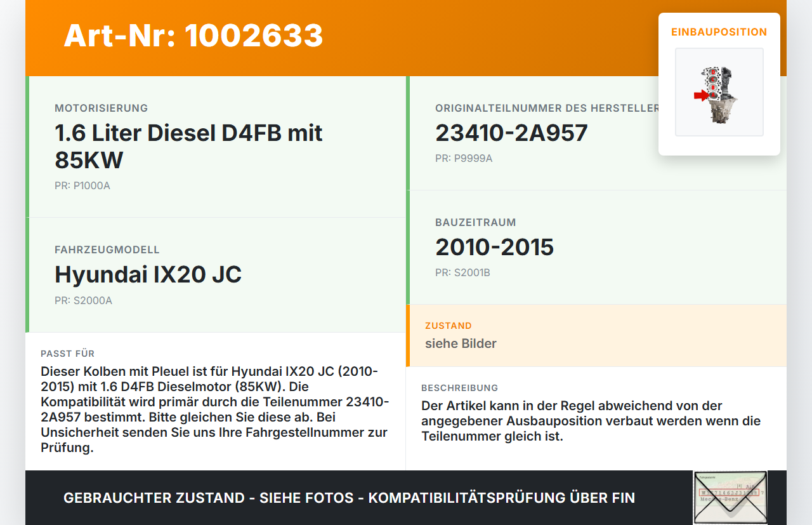Click the Einbauposition card title

(x=719, y=32)
